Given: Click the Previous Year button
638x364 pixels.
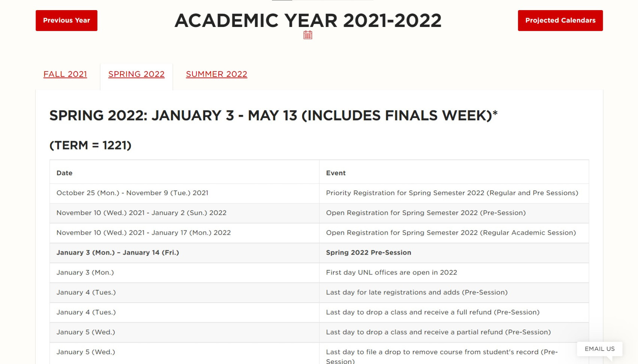Looking at the screenshot, I should click(66, 20).
